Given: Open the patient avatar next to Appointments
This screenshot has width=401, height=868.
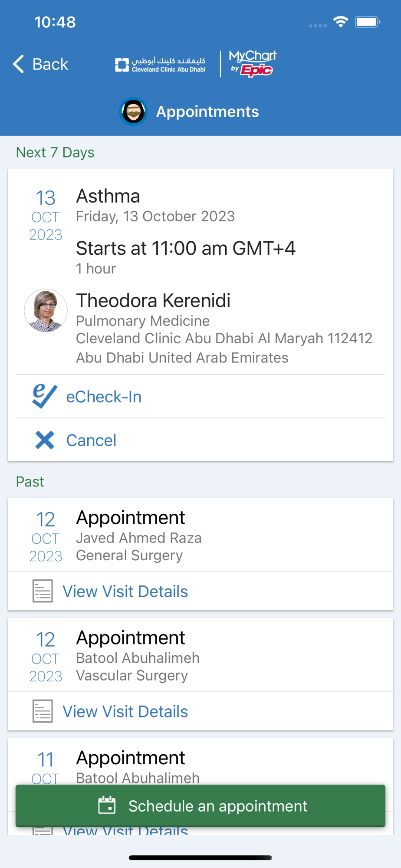Looking at the screenshot, I should click(133, 112).
